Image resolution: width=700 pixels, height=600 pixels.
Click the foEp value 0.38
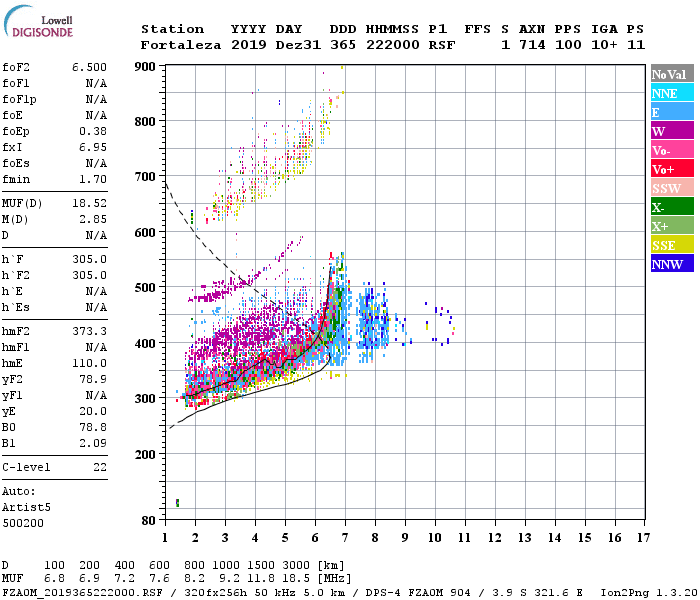(93, 131)
